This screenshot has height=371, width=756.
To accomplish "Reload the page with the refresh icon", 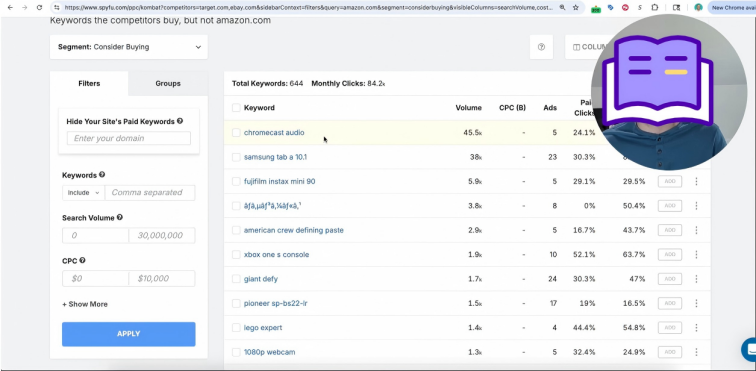I will [x=40, y=8].
